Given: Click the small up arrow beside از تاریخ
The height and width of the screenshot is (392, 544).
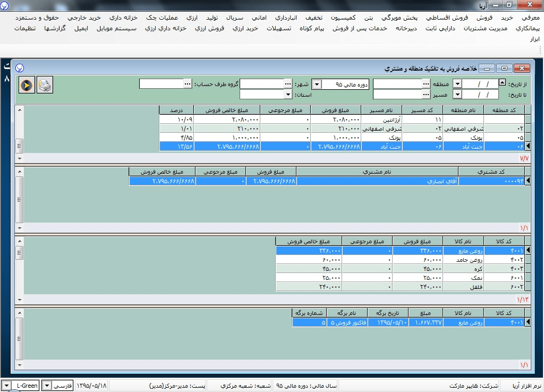Looking at the screenshot, I should (502, 82).
